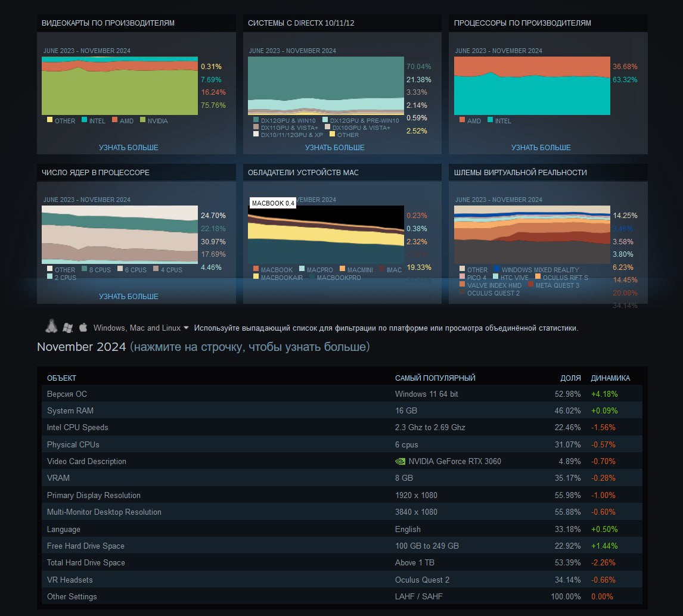Open the Other Settings row
Viewport: 683px width, 616px height.
[342, 596]
